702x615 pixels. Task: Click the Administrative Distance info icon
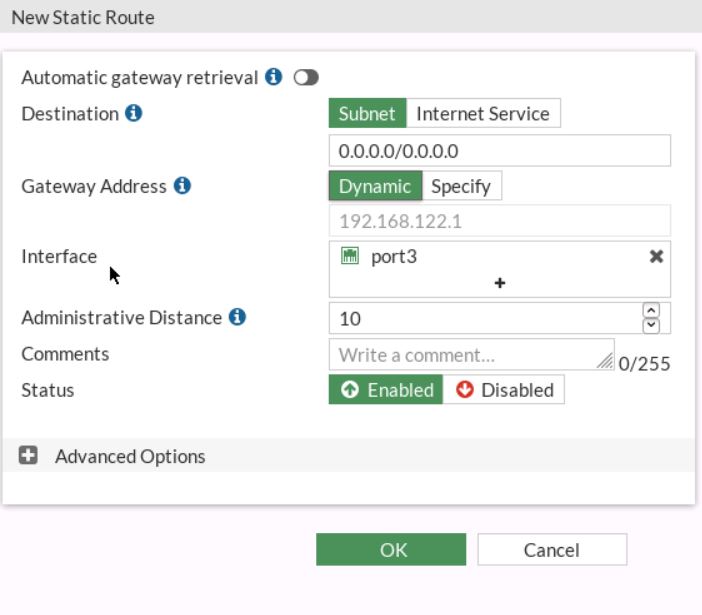coord(237,317)
